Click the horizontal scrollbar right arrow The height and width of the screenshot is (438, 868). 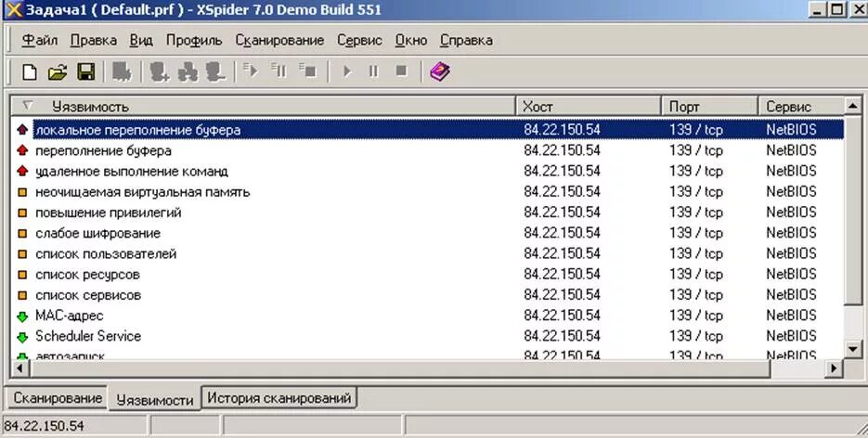pos(835,368)
